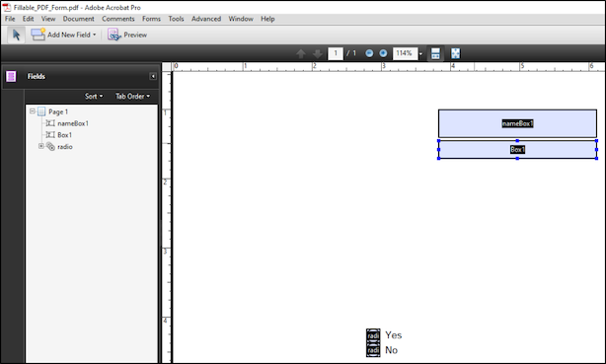Click the Preview icon in toolbar
This screenshot has height=364, width=606.
(x=114, y=35)
